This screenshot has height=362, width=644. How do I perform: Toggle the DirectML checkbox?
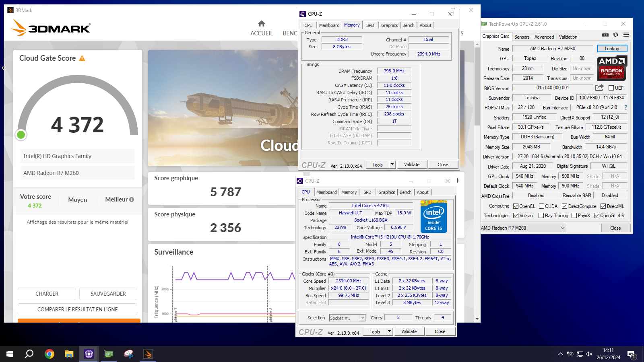point(603,206)
